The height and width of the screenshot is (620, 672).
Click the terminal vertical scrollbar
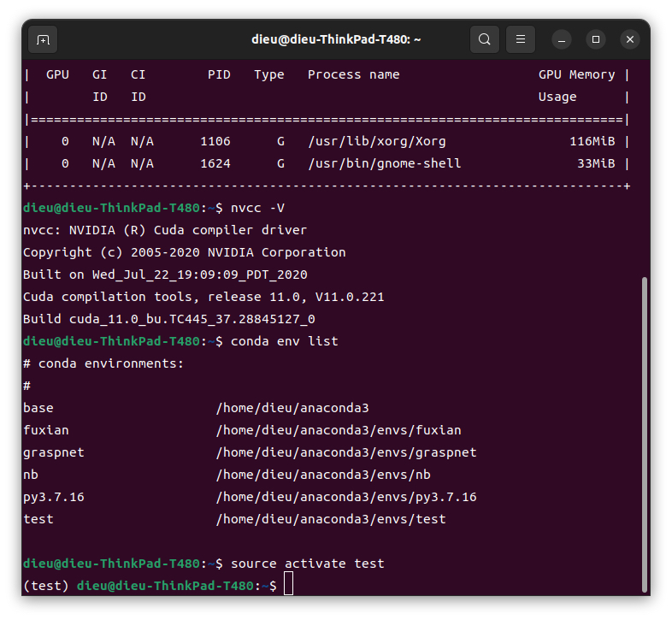point(644,434)
